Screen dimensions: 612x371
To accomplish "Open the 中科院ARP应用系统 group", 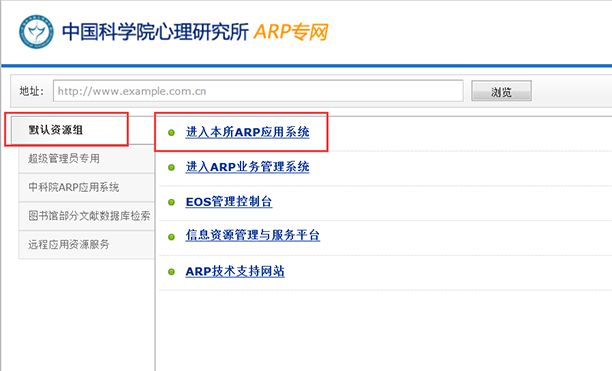I will pos(87,187).
